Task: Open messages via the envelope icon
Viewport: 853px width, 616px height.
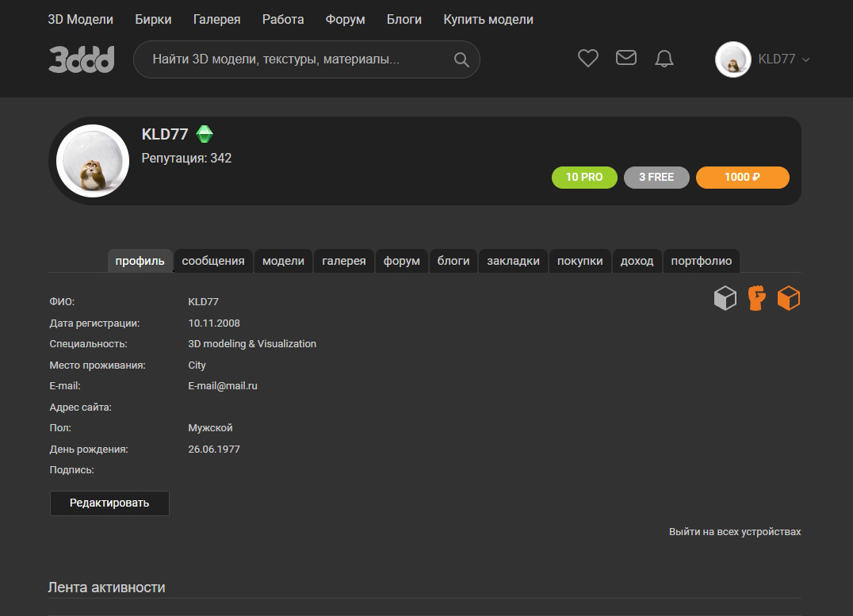Action: point(626,58)
